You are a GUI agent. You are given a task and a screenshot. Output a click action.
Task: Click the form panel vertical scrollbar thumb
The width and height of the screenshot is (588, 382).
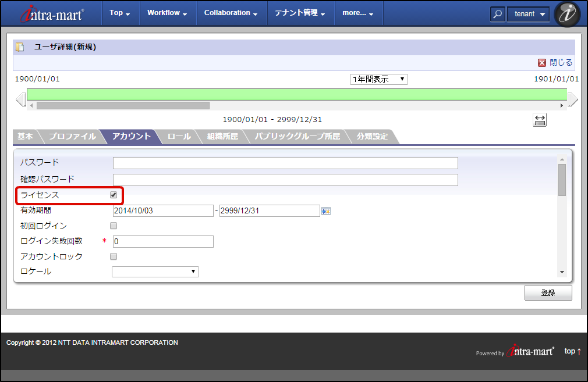point(562,180)
